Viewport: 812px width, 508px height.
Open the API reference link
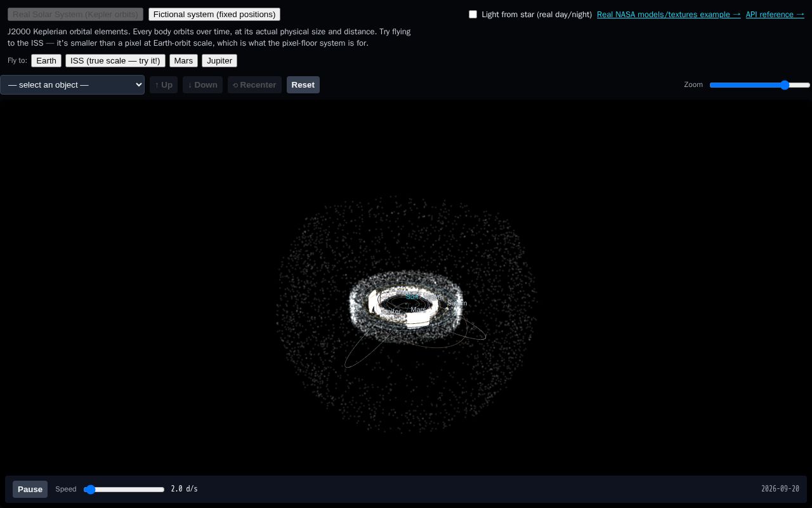pyautogui.click(x=775, y=14)
